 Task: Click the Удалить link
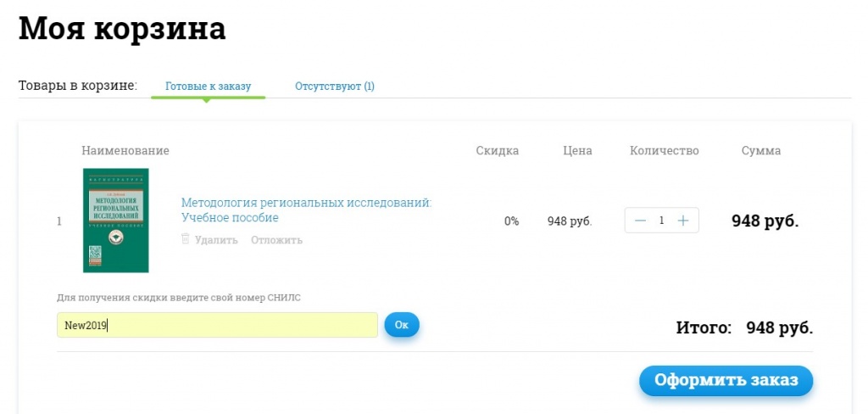[216, 240]
